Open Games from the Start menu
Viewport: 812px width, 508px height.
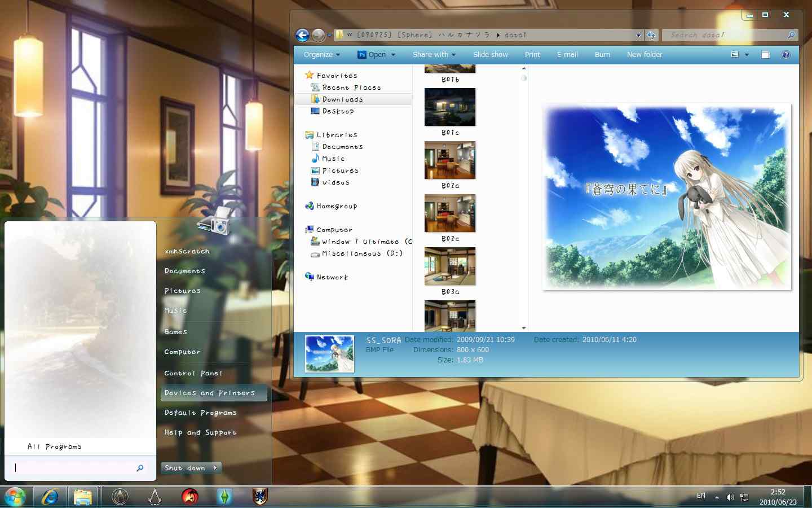pyautogui.click(x=175, y=332)
